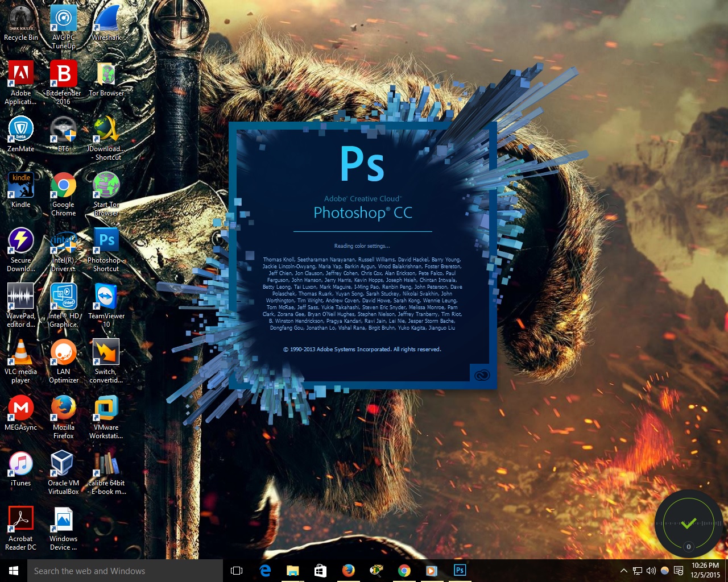Select the Secure Download Manager icon
This screenshot has width=728, height=582.
click(x=21, y=250)
